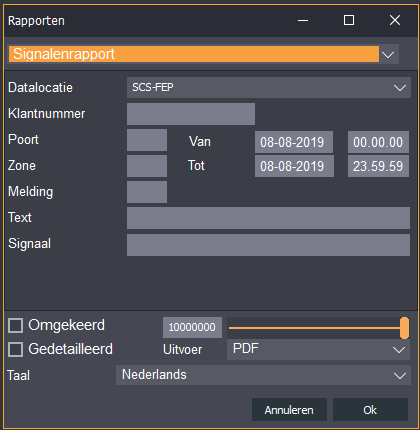This screenshot has height=430, width=420.
Task: Select the Zone input field
Action: click(x=147, y=166)
